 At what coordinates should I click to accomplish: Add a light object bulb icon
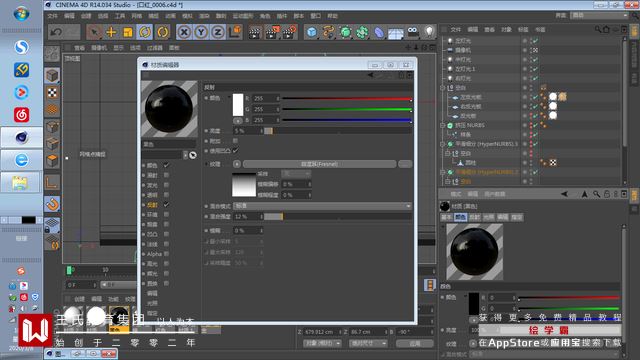point(429,31)
